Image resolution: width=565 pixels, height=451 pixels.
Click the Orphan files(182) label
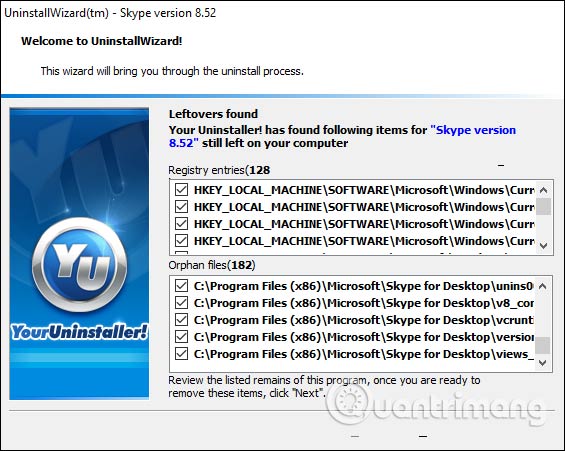tap(212, 265)
